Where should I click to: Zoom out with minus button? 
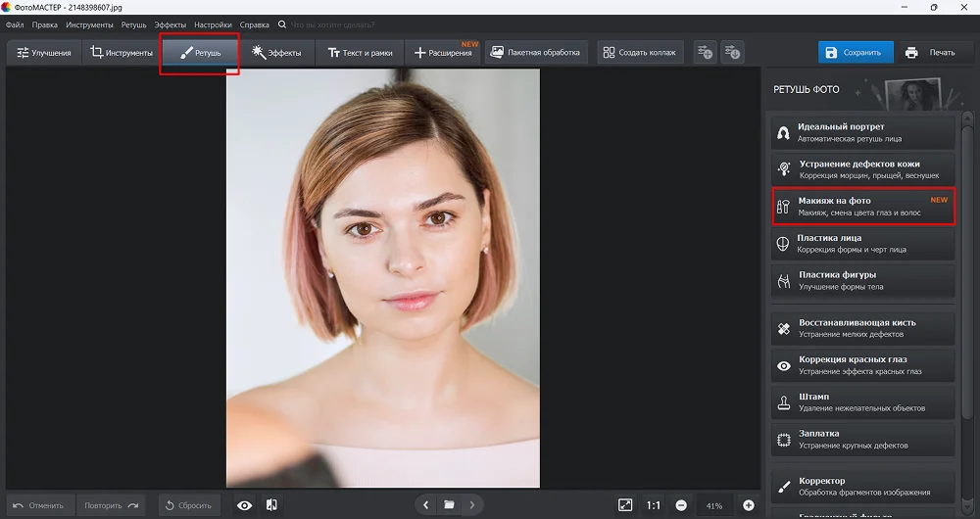point(681,505)
